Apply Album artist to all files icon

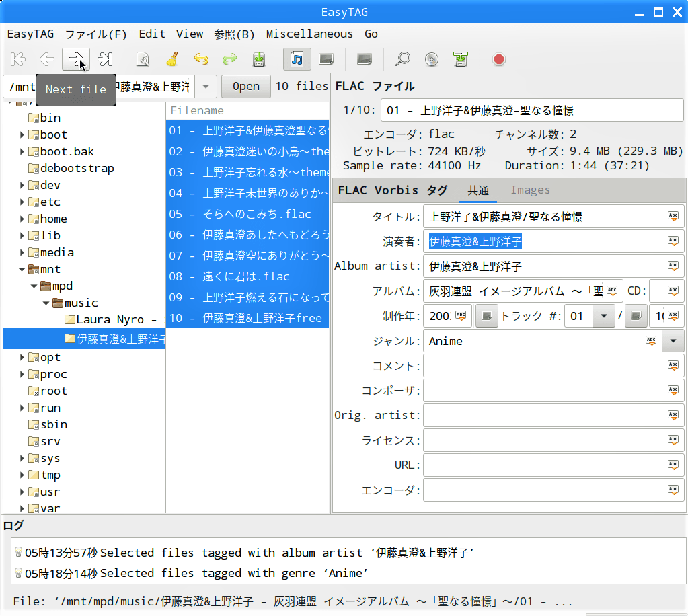(673, 266)
